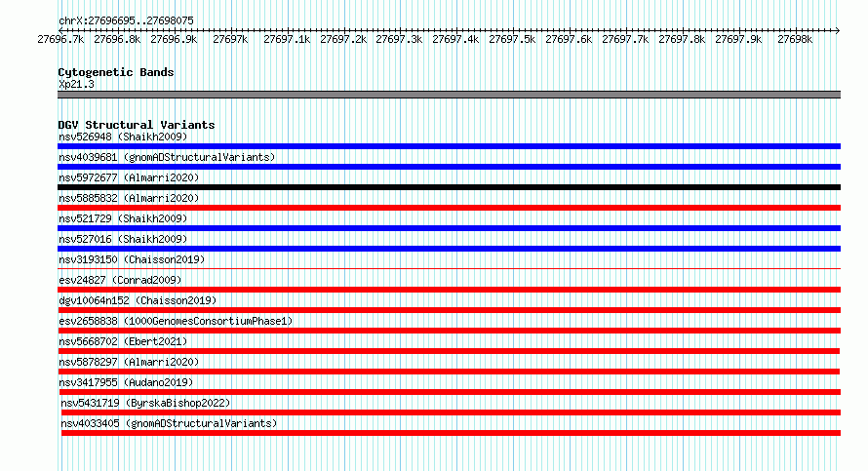Open variant nsv526948 (Shaikh2009) label
This screenshot has width=868, height=471.
tap(123, 137)
